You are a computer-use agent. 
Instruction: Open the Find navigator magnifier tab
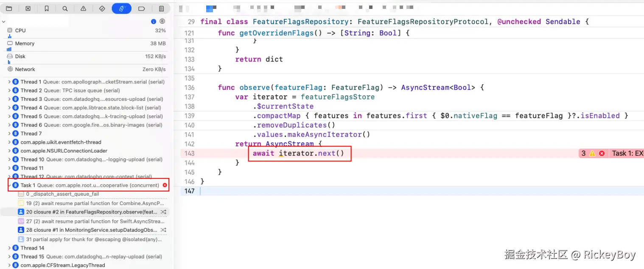click(64, 8)
